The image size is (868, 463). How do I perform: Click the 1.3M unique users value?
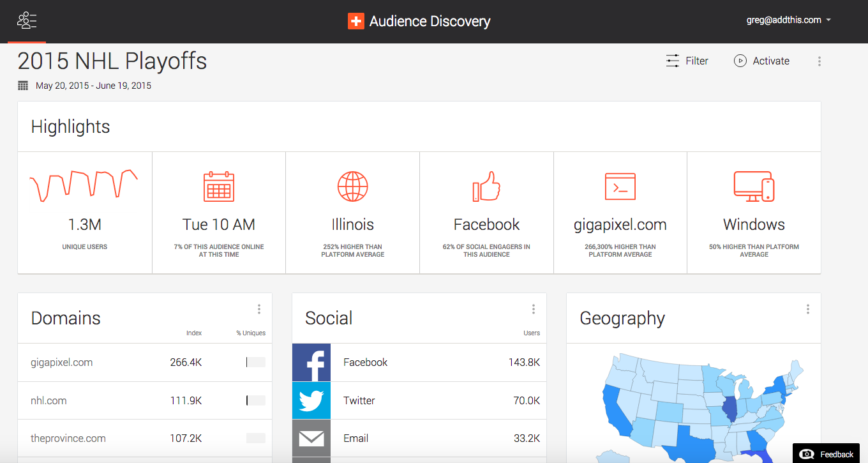[x=85, y=225]
